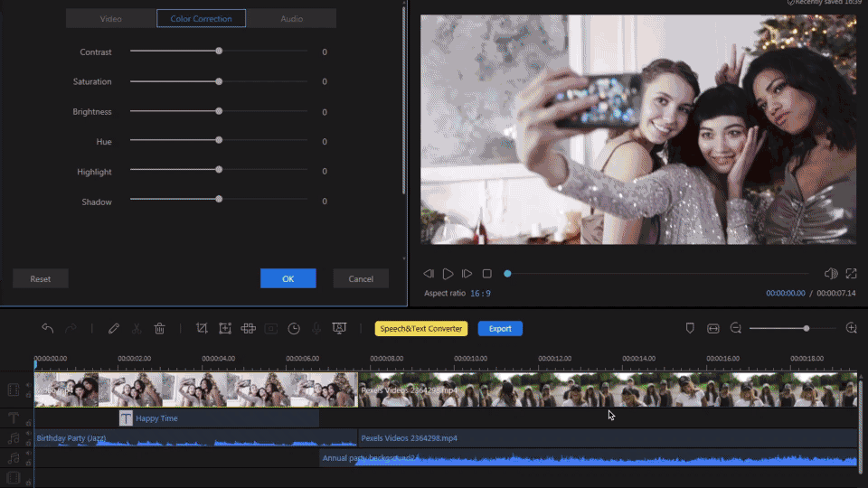
Task: Click the Hue slider handle
Action: point(219,140)
